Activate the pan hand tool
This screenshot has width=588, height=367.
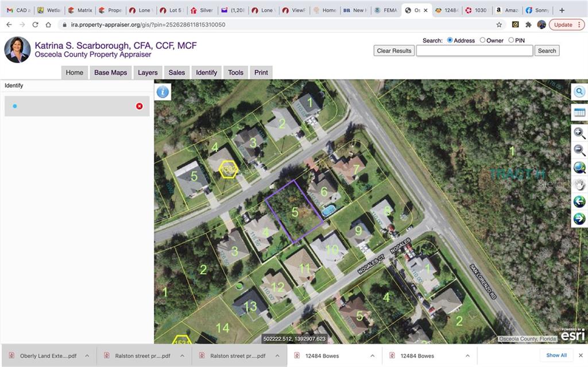tap(579, 184)
